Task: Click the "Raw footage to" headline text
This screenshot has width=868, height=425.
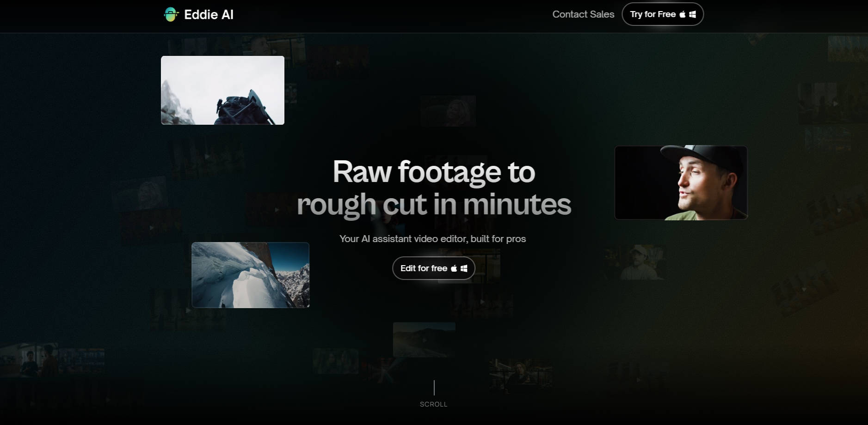Action: coord(434,172)
